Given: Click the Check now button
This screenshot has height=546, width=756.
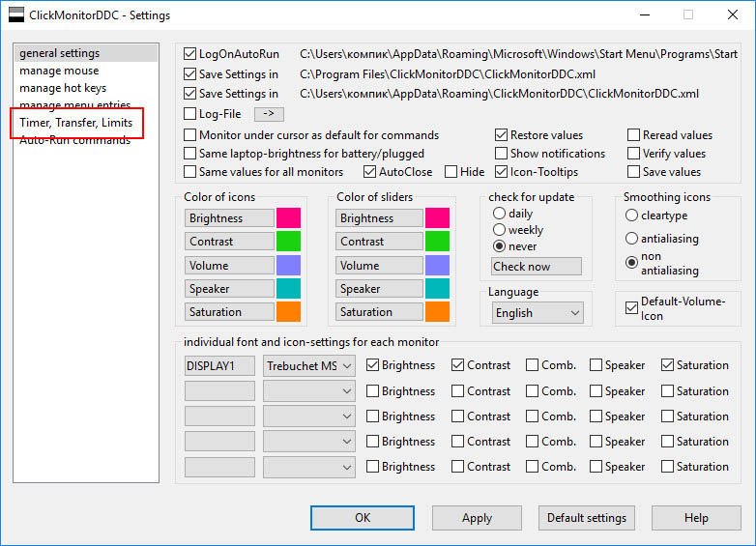Looking at the screenshot, I should click(x=537, y=267).
